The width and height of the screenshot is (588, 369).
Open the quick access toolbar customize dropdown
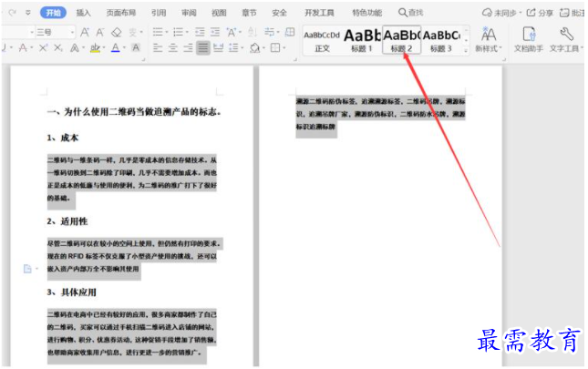coord(28,13)
